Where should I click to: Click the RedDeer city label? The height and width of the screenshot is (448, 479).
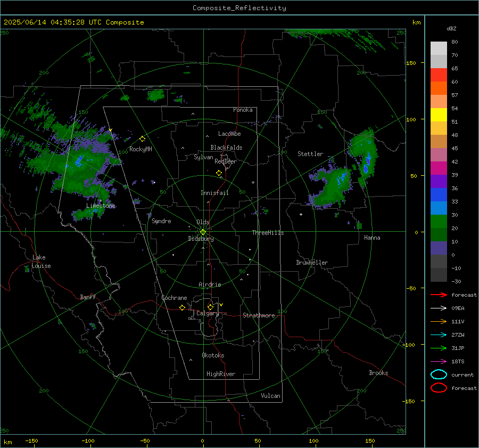[x=226, y=161]
